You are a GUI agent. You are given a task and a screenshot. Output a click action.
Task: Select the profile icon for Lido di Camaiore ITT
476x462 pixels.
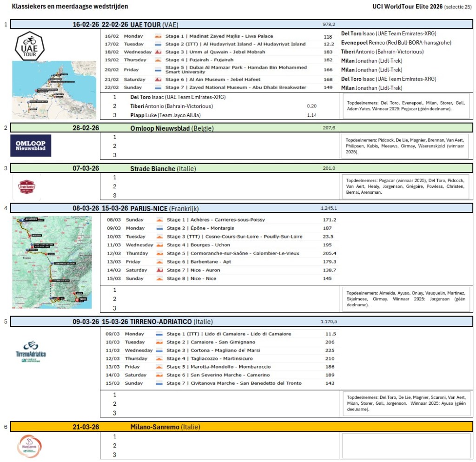[159, 334]
